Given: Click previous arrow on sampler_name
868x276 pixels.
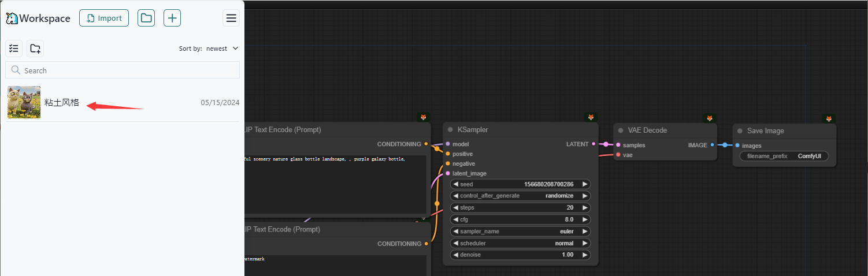Looking at the screenshot, I should pos(455,232).
